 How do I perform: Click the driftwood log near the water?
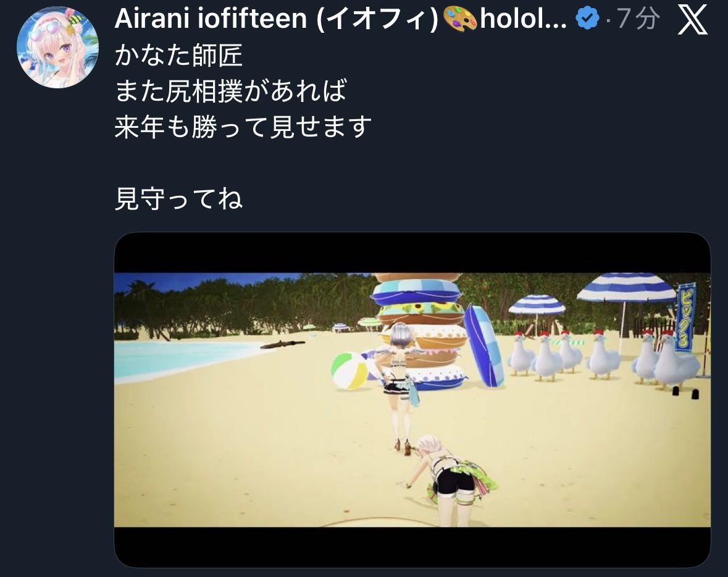tap(283, 344)
